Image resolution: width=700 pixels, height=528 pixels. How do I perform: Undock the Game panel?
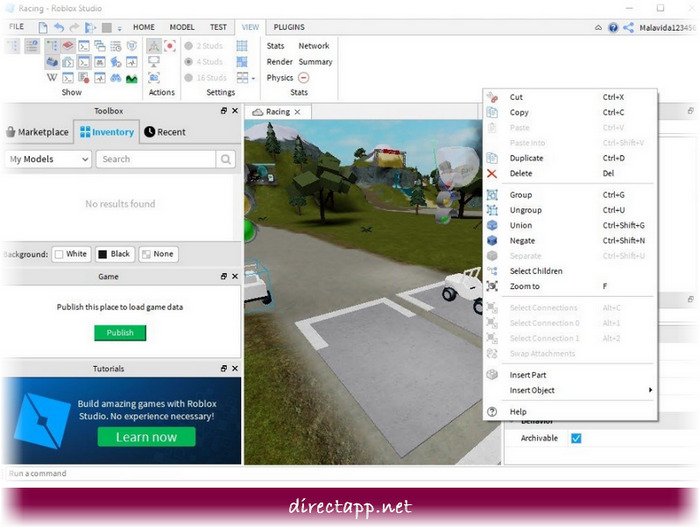224,276
